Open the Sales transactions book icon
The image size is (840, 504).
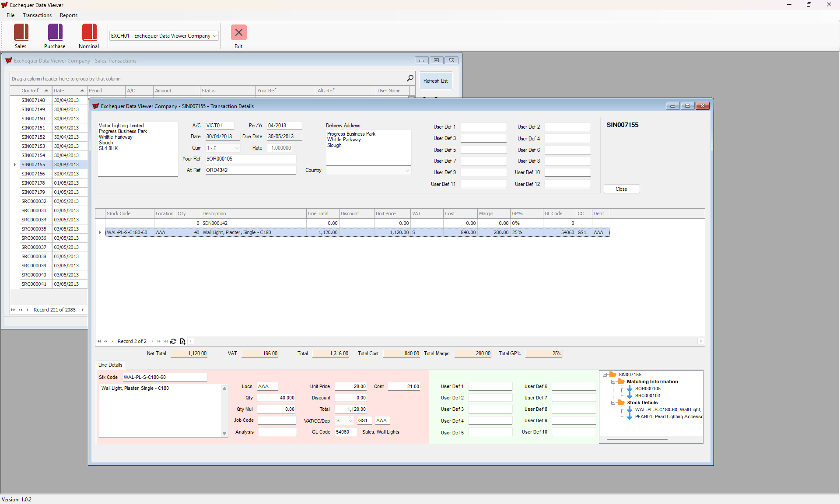(x=21, y=33)
